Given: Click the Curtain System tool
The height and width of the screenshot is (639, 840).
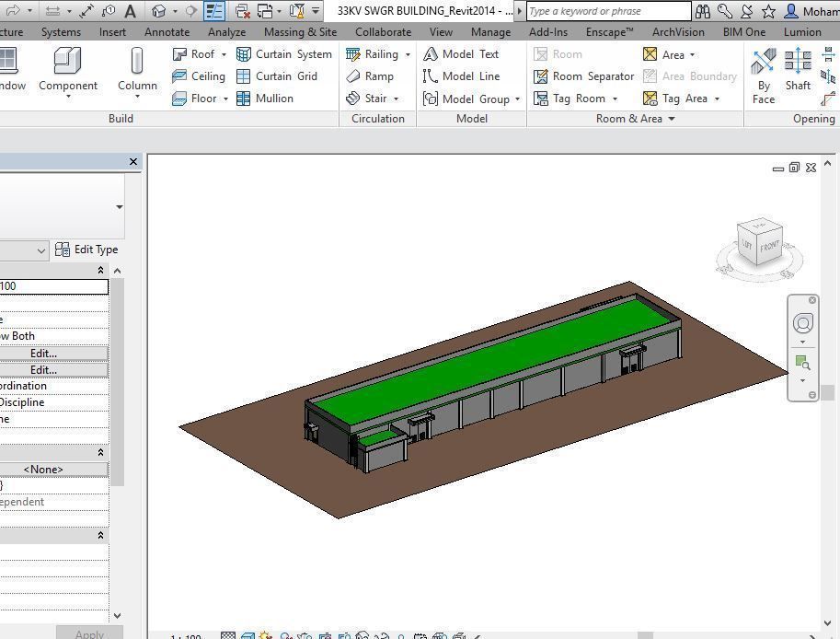Looking at the screenshot, I should click(284, 54).
